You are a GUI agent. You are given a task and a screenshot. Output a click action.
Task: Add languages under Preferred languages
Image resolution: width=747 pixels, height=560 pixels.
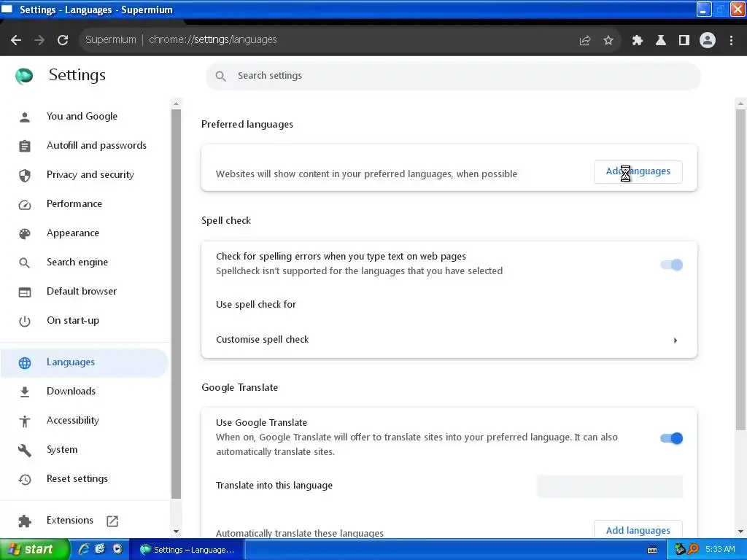638,171
